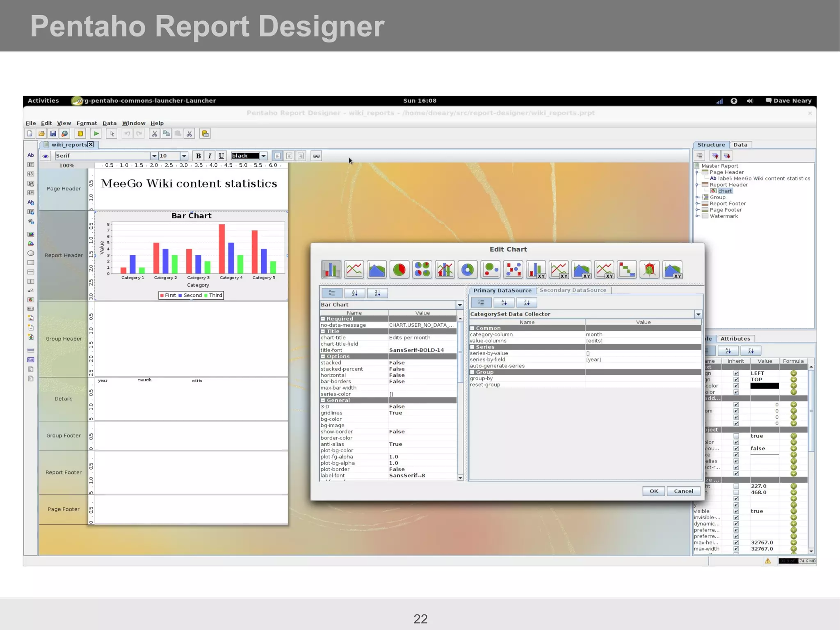Open the Serif font family dropdown

[154, 156]
